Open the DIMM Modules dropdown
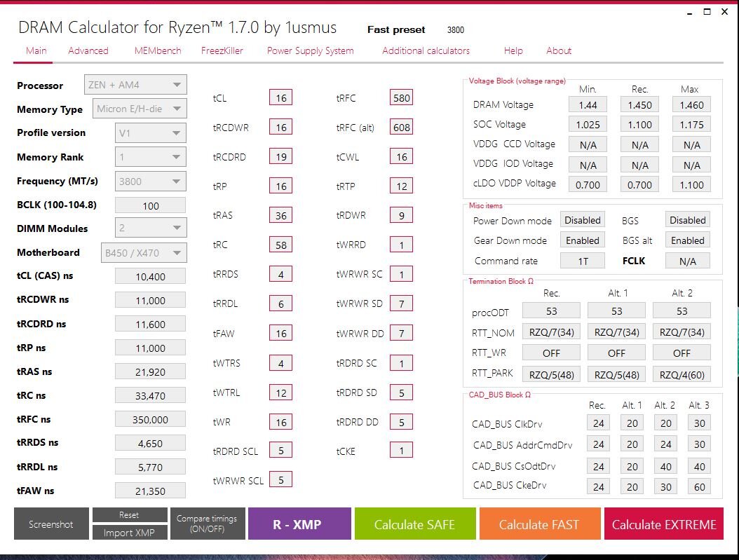Screen dimensions: 739x560 click(x=150, y=228)
